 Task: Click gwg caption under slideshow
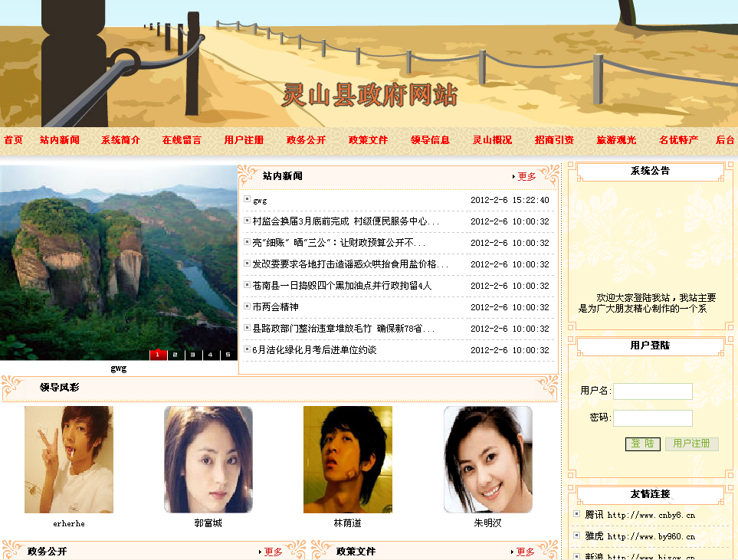[119, 368]
